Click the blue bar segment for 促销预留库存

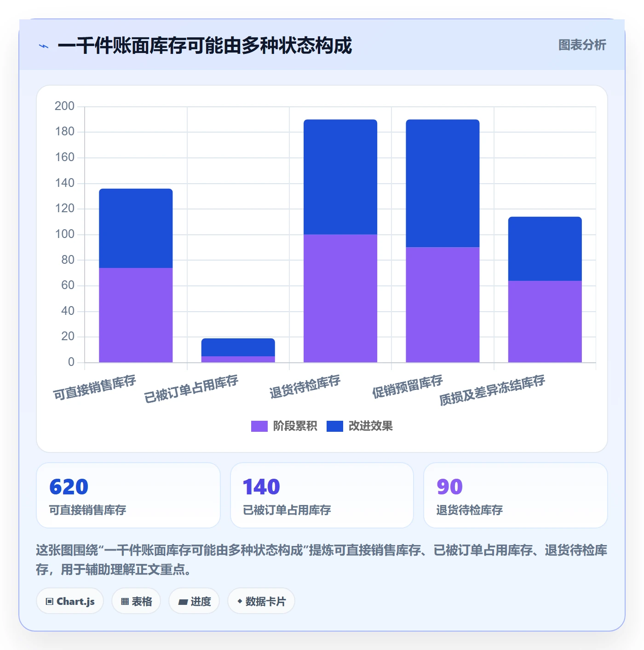point(443,184)
